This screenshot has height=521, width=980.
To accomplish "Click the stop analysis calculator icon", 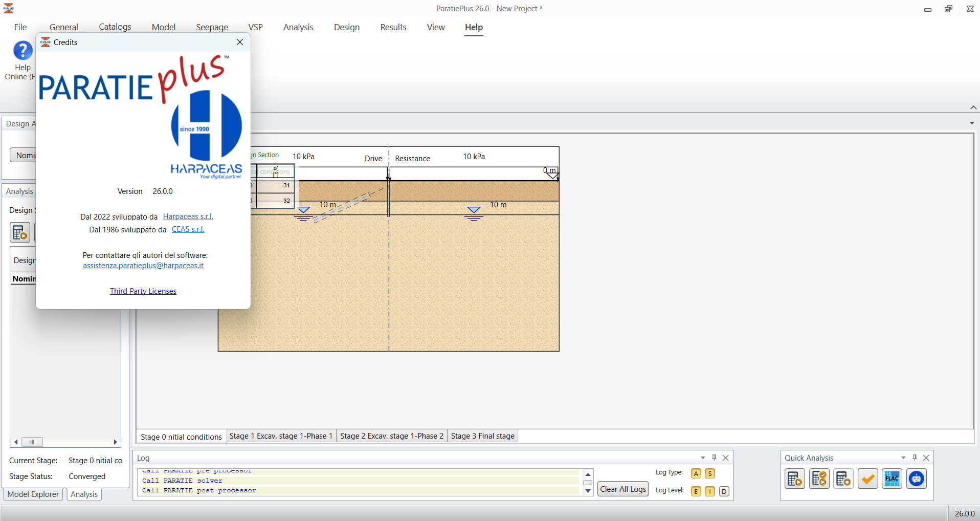I will click(x=843, y=479).
